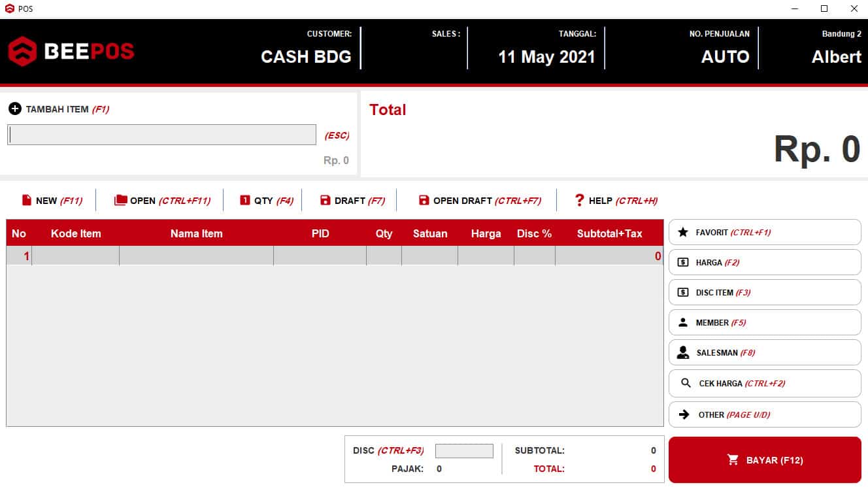Viewport: 868px width, 487px height.
Task: Click the SUBTOTAL: label at bottom
Action: pyautogui.click(x=540, y=450)
